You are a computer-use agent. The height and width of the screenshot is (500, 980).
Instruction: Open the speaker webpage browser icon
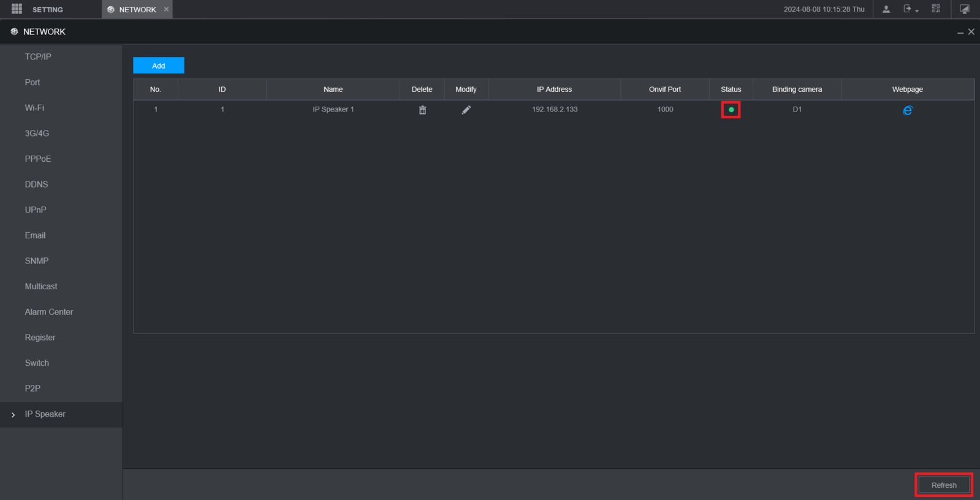[908, 110]
